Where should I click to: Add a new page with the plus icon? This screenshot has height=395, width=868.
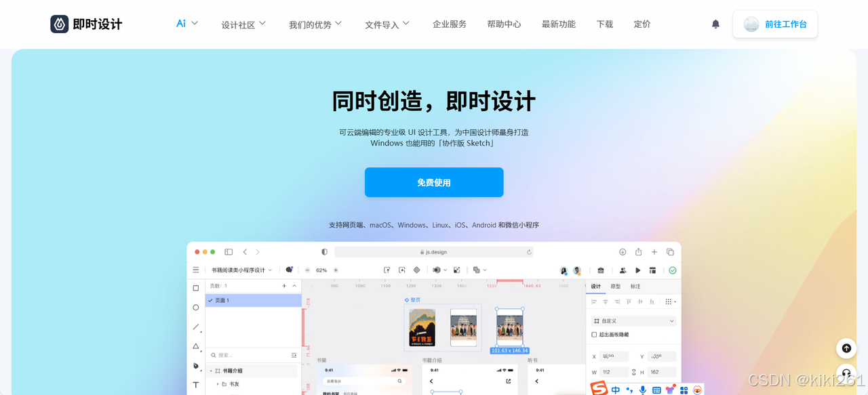click(284, 286)
